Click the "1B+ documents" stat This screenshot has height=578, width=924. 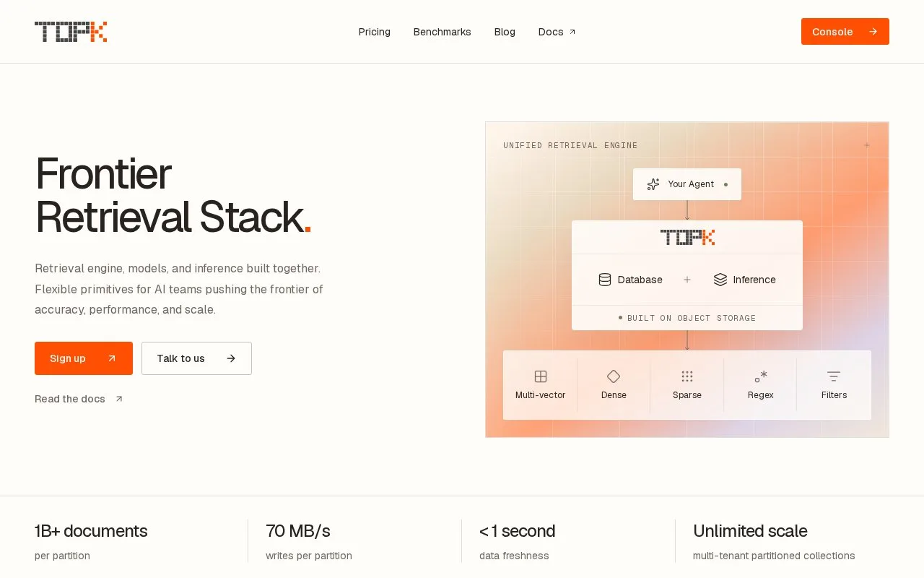91,531
